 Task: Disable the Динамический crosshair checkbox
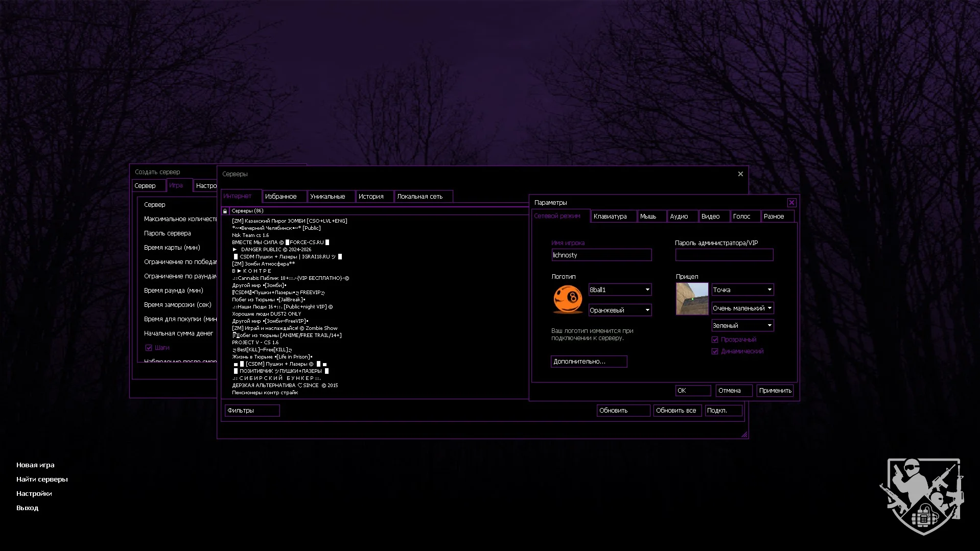(x=715, y=351)
